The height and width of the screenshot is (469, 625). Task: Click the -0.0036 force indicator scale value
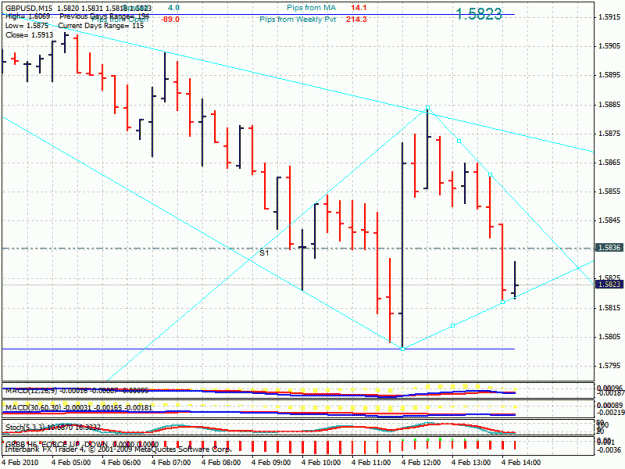609,450
